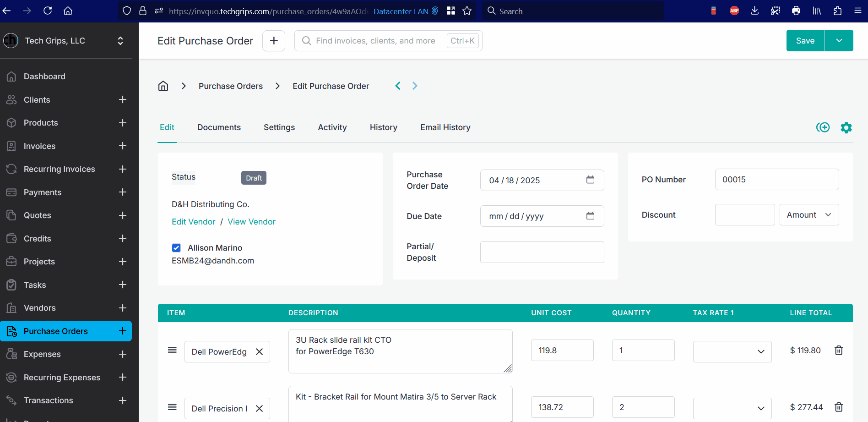
Task: Open the teal gear settings icon
Action: [x=846, y=127]
